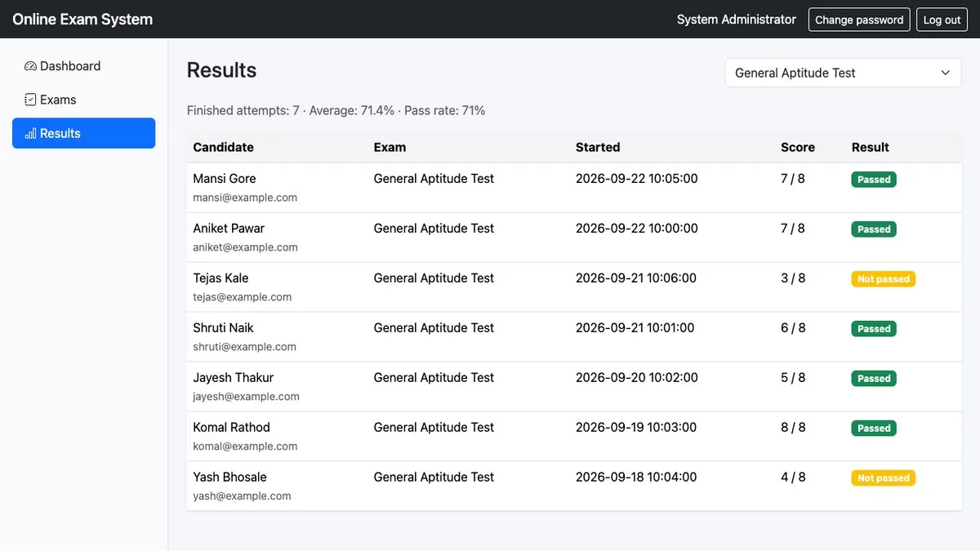
Task: Click Mansi Gore's score 7 / 8
Action: [793, 179]
